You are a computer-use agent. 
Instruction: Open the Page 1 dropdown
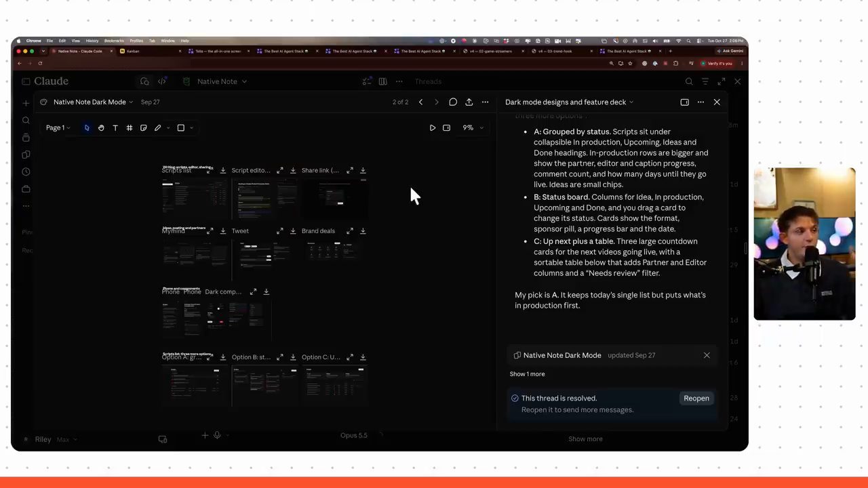(58, 127)
